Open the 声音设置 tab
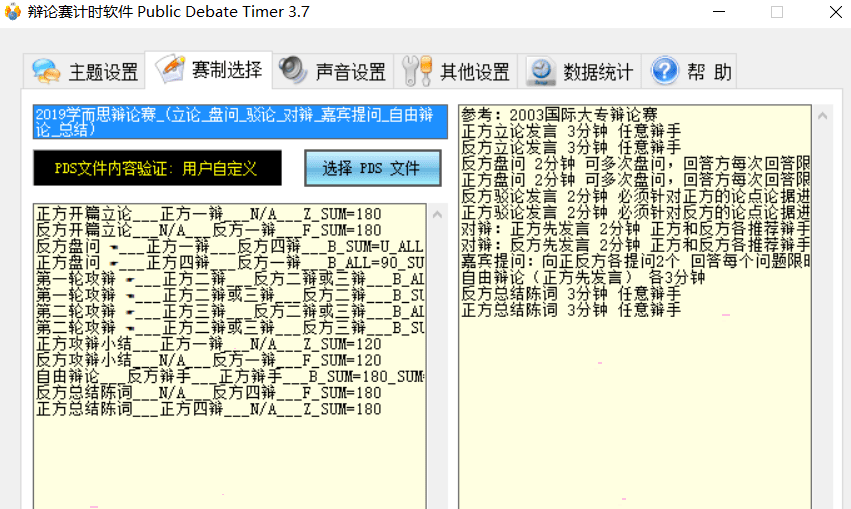Screen dimensions: 851x509 pos(333,71)
